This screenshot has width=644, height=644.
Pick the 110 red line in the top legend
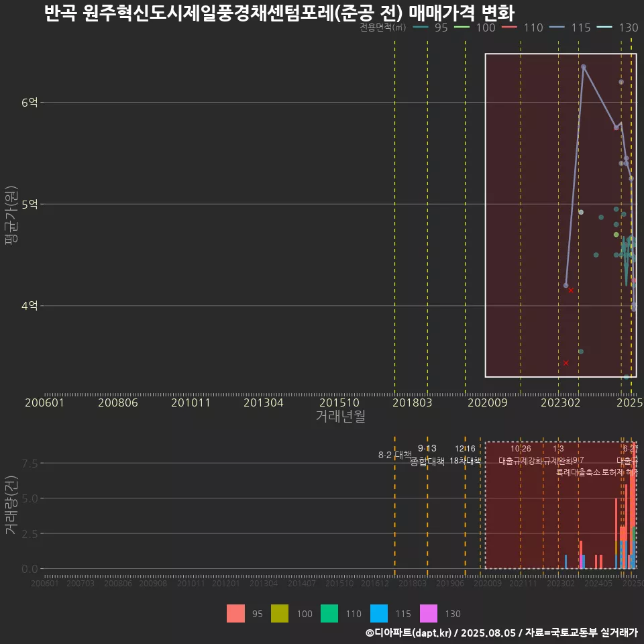point(523,28)
